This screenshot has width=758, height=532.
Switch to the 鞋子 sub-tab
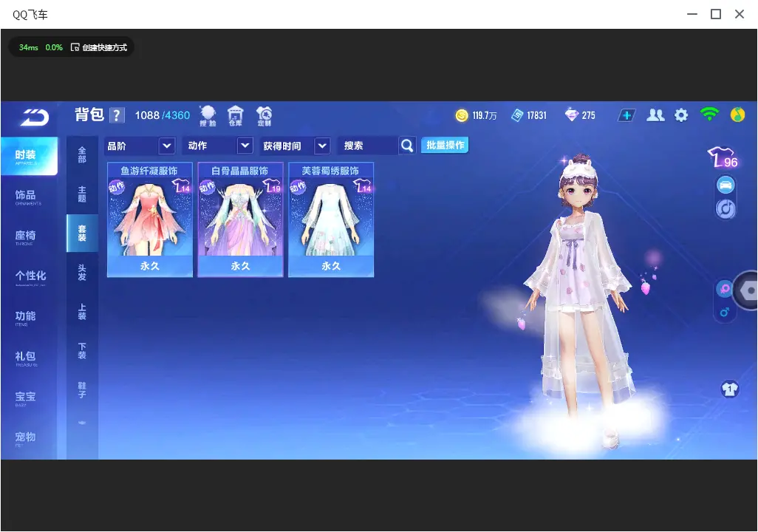tap(82, 390)
